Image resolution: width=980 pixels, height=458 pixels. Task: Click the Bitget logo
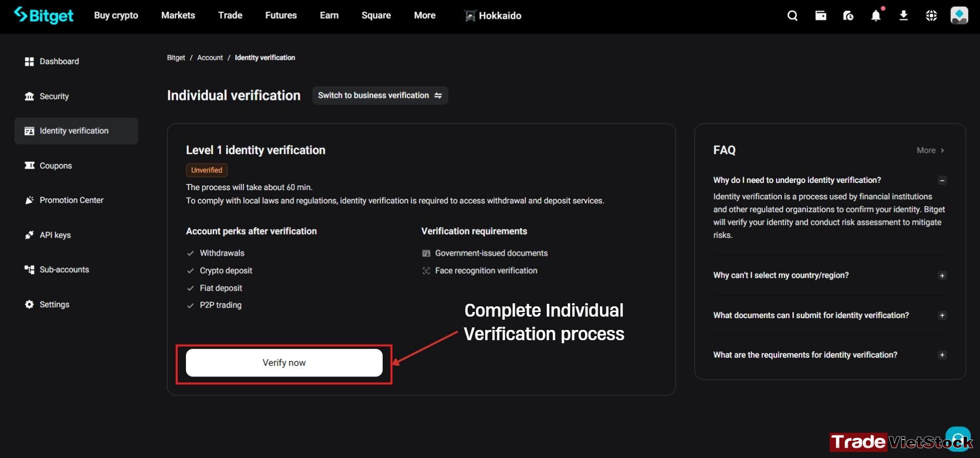tap(44, 15)
